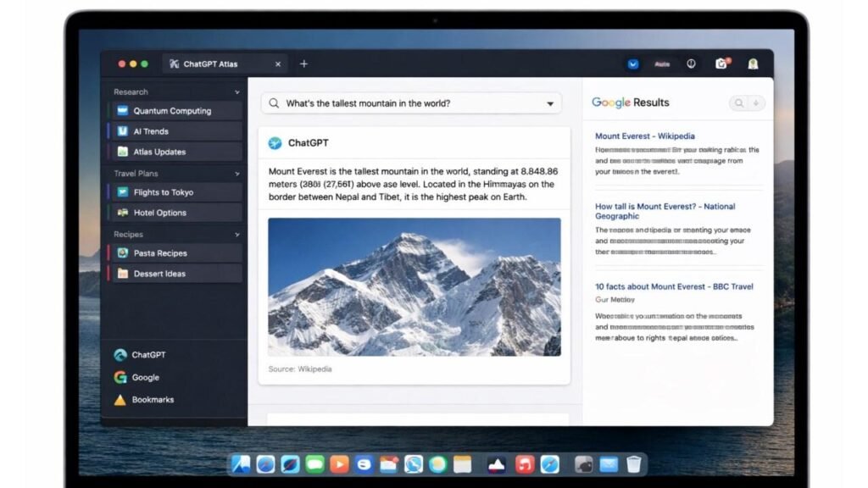The height and width of the screenshot is (488, 868).
Task: Open the Trash in the dock
Action: (x=634, y=464)
